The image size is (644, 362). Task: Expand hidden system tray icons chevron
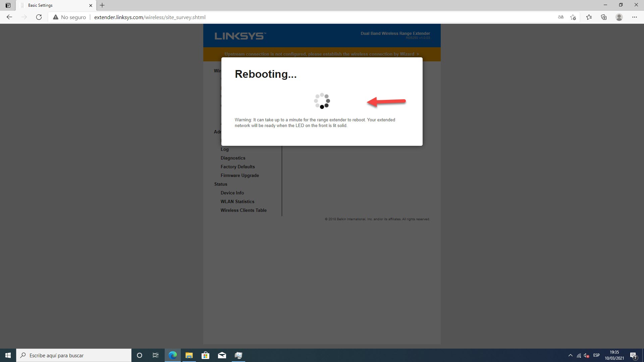click(570, 355)
